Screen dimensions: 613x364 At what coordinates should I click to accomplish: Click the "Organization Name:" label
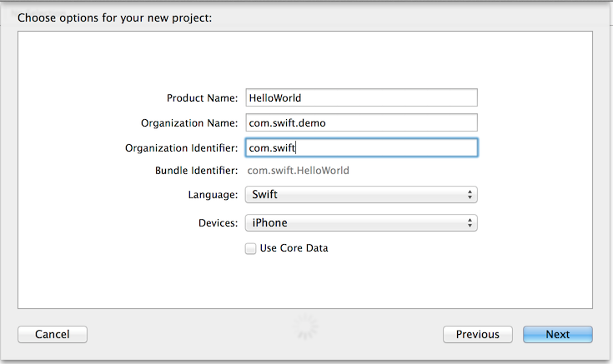click(189, 122)
